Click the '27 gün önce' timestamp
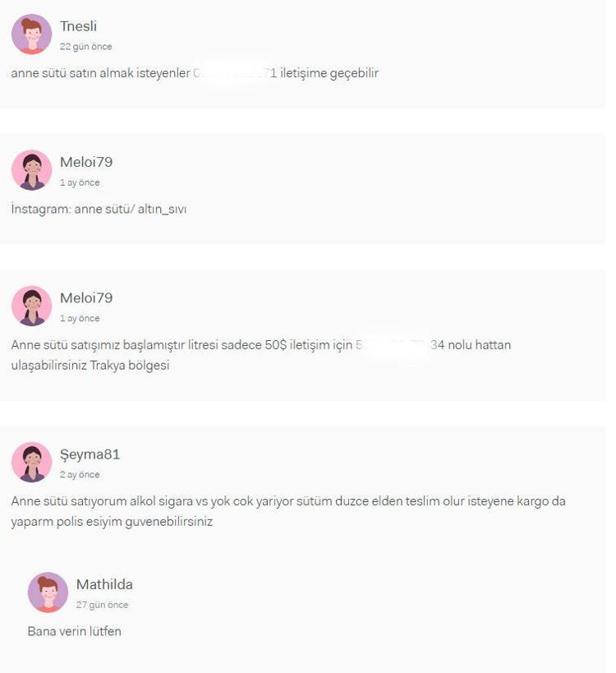 point(102,605)
